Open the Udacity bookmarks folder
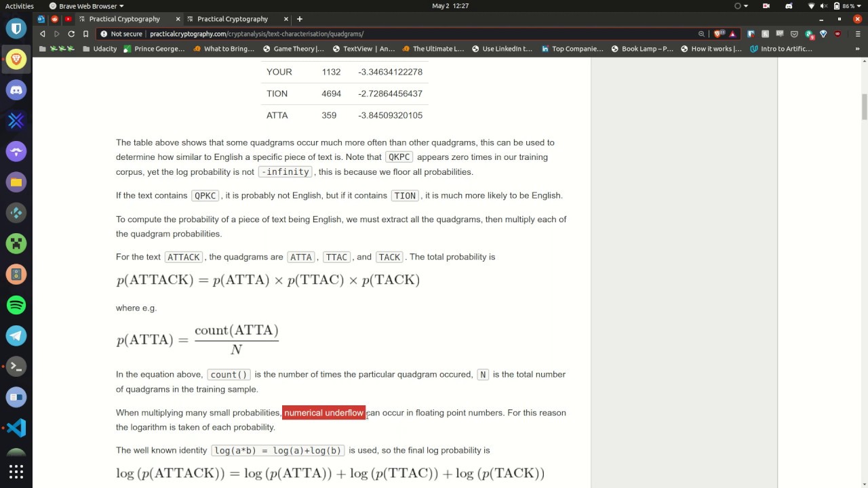This screenshot has height=488, width=868. (x=99, y=49)
